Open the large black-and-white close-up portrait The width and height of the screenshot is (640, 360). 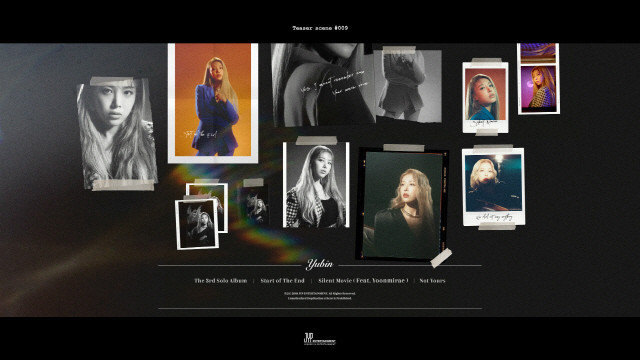tap(117, 133)
